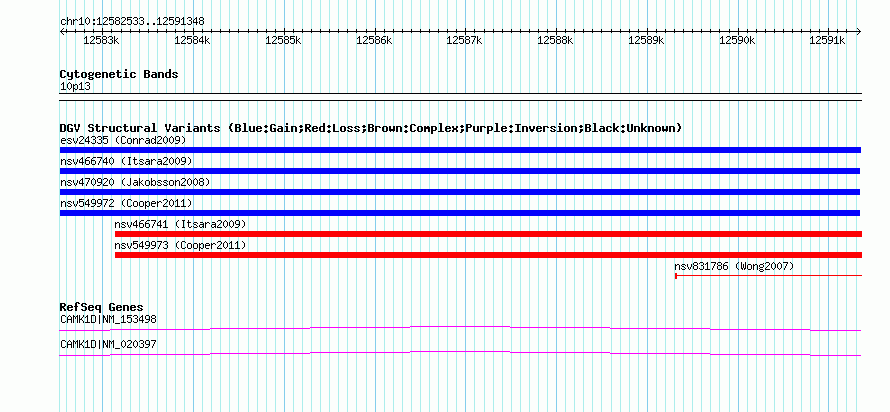Click the CAMK1D|NM_020397 magenta gene line
The width and height of the screenshot is (890, 412).
pyautogui.click(x=460, y=354)
